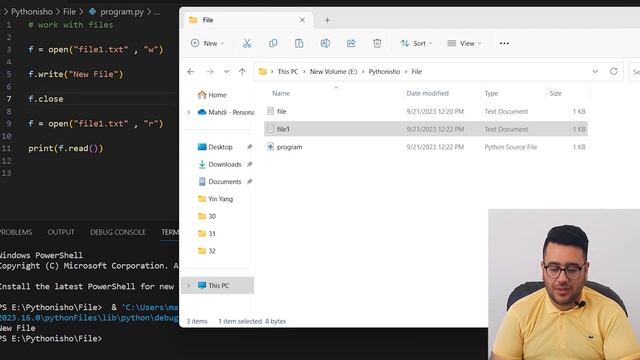The image size is (640, 360).
Task: Click the Copy icon in Explorer toolbar
Action: click(273, 43)
